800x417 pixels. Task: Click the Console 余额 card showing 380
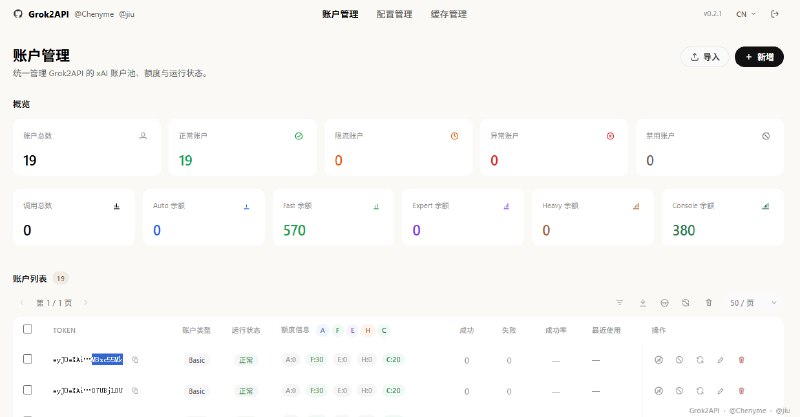(x=722, y=217)
